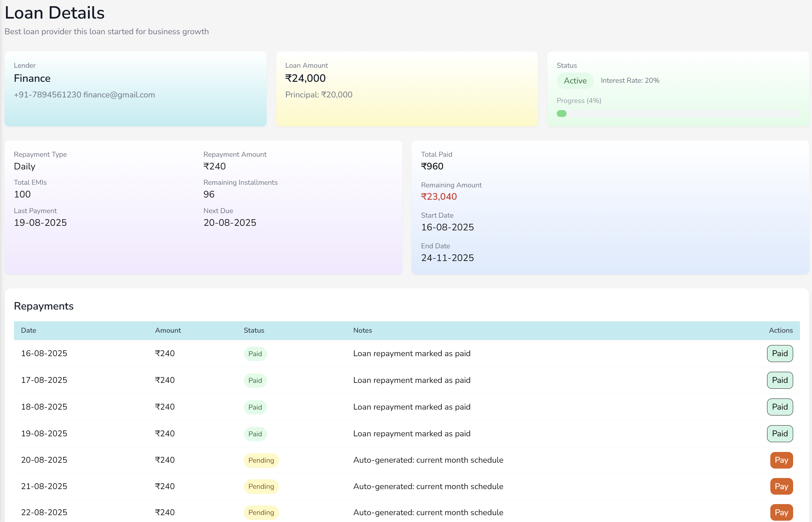Click the Total Paid value ₹960

pos(432,167)
